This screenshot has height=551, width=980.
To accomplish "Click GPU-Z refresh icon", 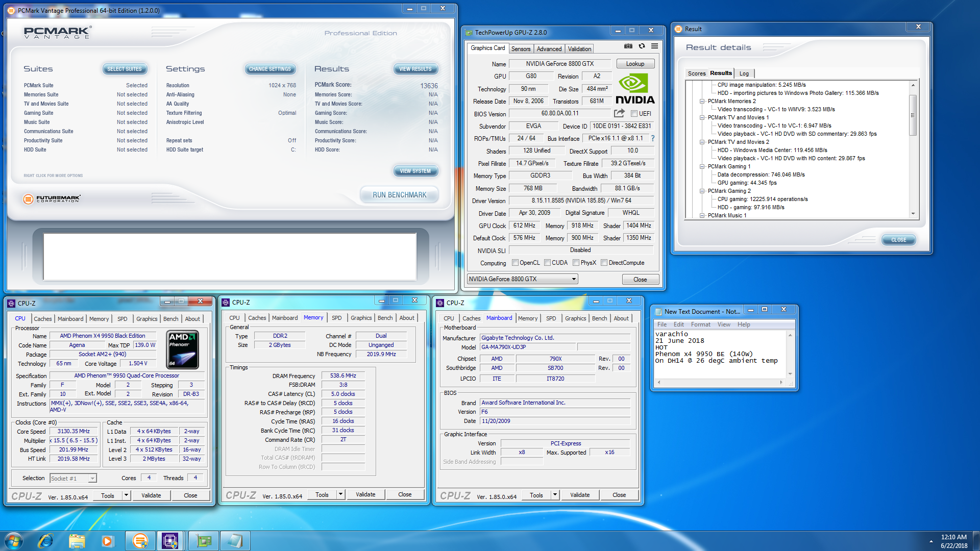I will tap(642, 46).
